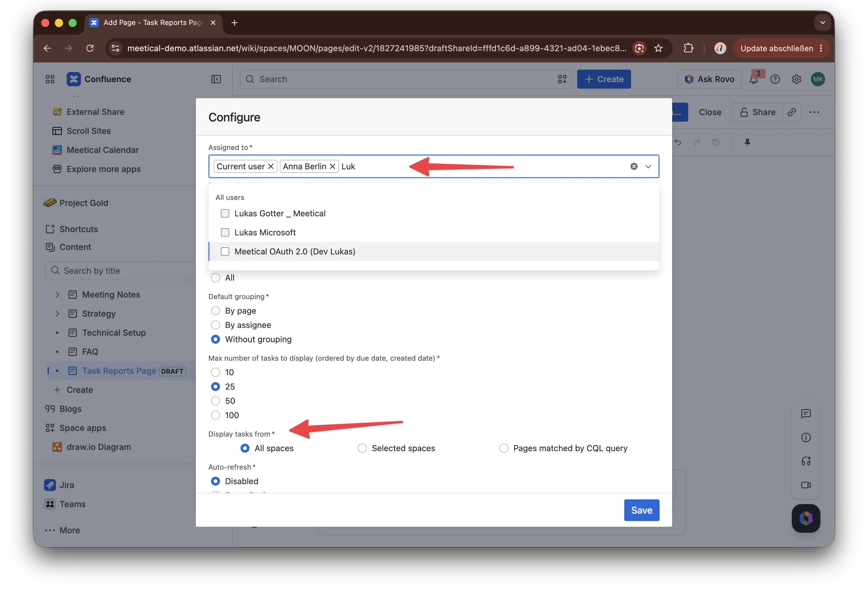The width and height of the screenshot is (868, 591).
Task: Click the Save button
Action: pyautogui.click(x=641, y=510)
